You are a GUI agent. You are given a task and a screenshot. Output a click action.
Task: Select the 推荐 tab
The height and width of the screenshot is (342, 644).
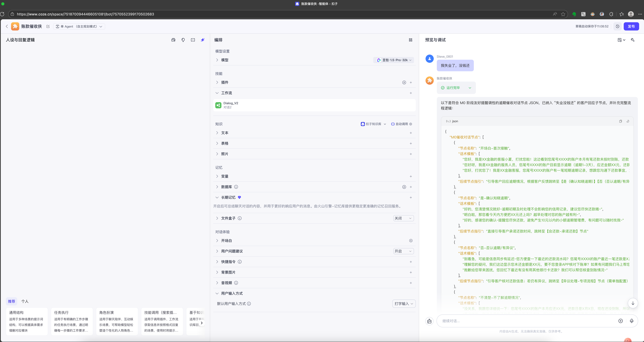[x=12, y=301]
